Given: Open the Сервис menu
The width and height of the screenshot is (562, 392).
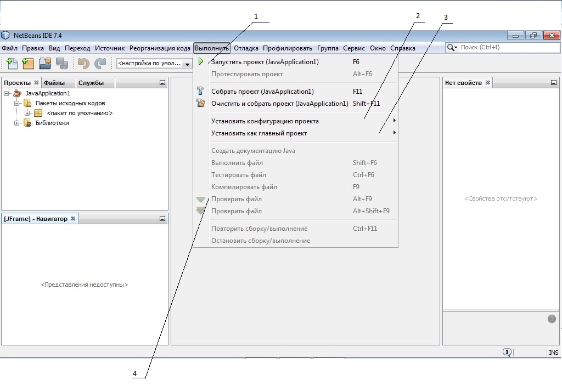Looking at the screenshot, I should [354, 48].
